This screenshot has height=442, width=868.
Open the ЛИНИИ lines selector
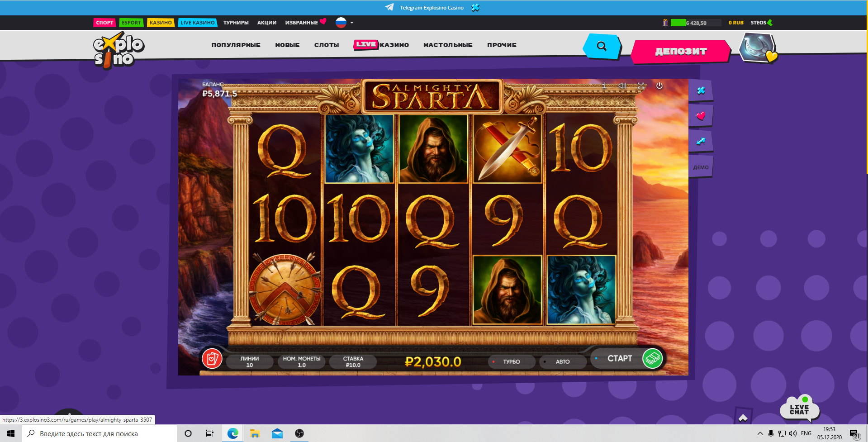pyautogui.click(x=250, y=361)
